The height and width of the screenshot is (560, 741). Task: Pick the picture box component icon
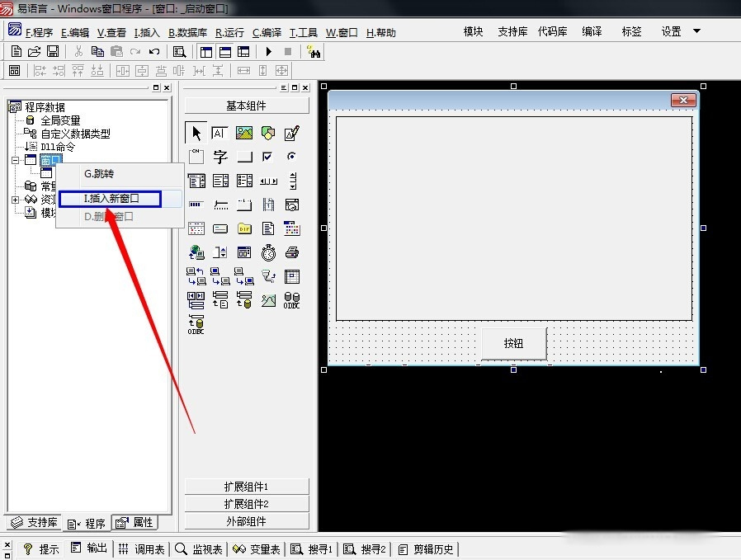[x=244, y=133]
